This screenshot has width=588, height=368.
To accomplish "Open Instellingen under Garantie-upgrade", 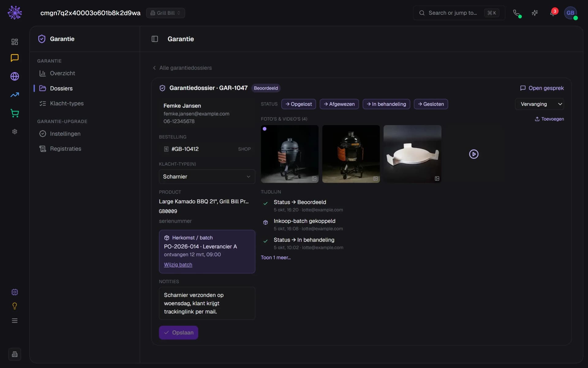I will pyautogui.click(x=85, y=134).
